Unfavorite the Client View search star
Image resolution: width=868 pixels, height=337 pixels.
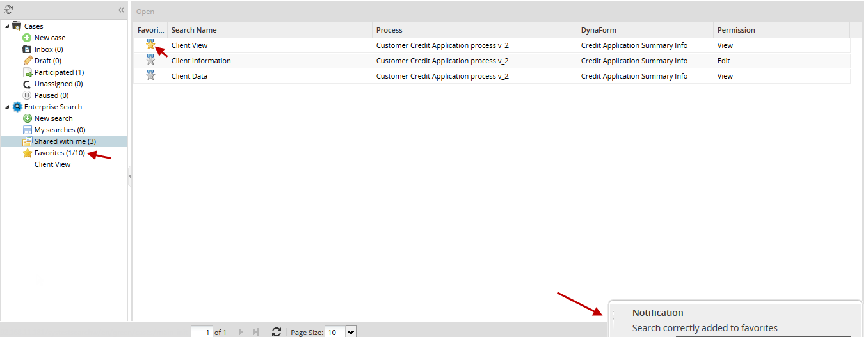pos(150,45)
